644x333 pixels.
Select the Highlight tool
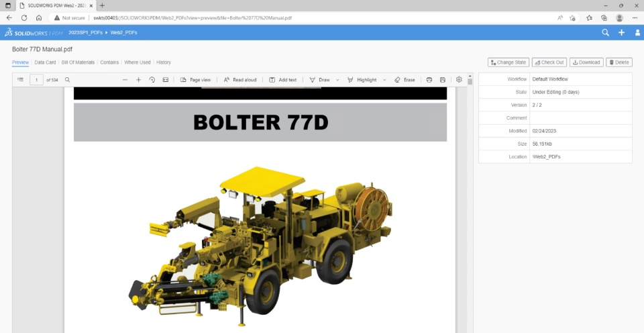362,80
